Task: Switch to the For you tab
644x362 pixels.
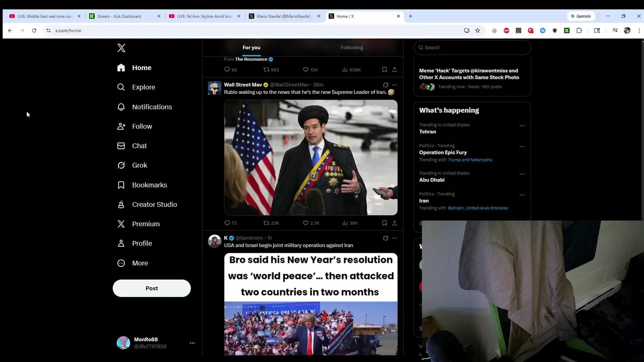Action: click(252, 47)
